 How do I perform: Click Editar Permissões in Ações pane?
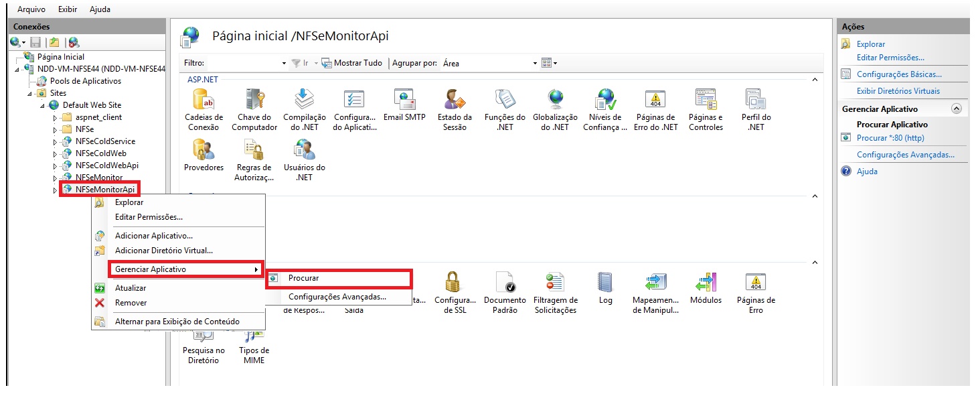890,58
